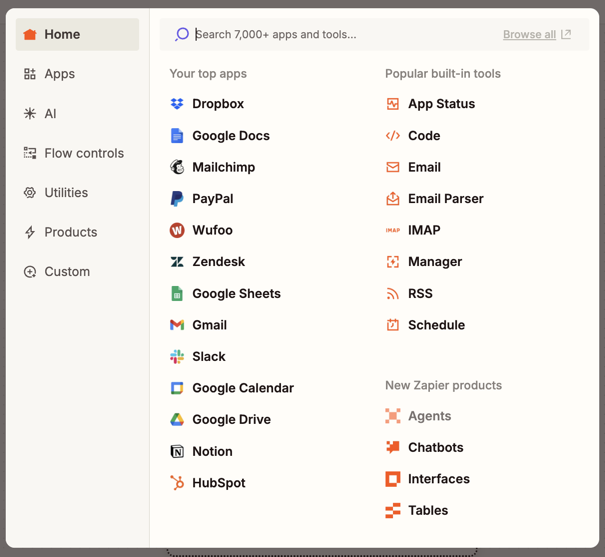
Task: Choose the Email Parser label
Action: pyautogui.click(x=446, y=199)
